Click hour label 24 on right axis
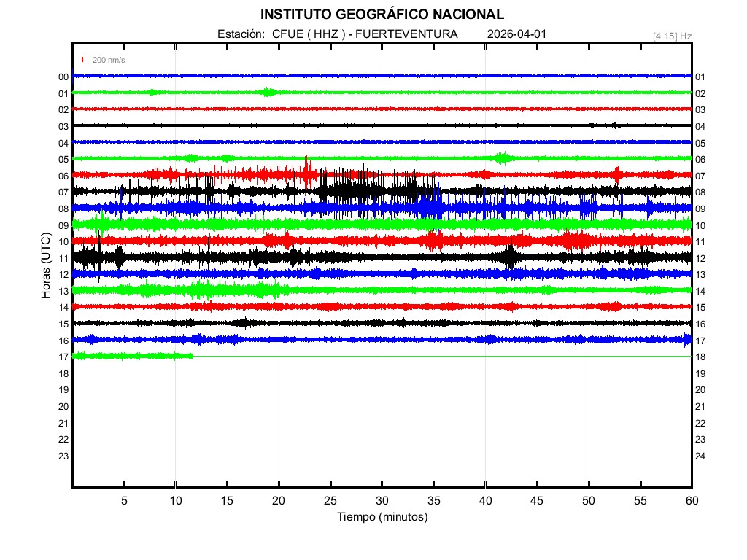 coord(700,456)
